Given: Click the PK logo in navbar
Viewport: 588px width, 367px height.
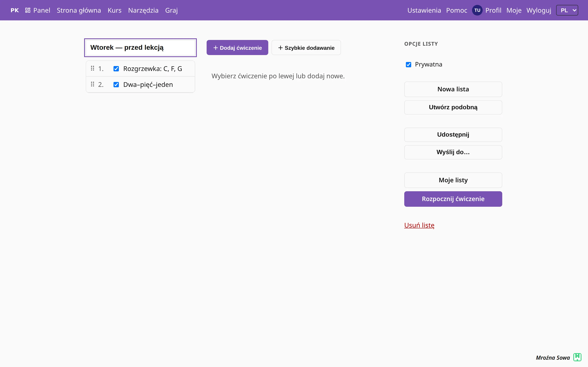Looking at the screenshot, I should 14,10.
